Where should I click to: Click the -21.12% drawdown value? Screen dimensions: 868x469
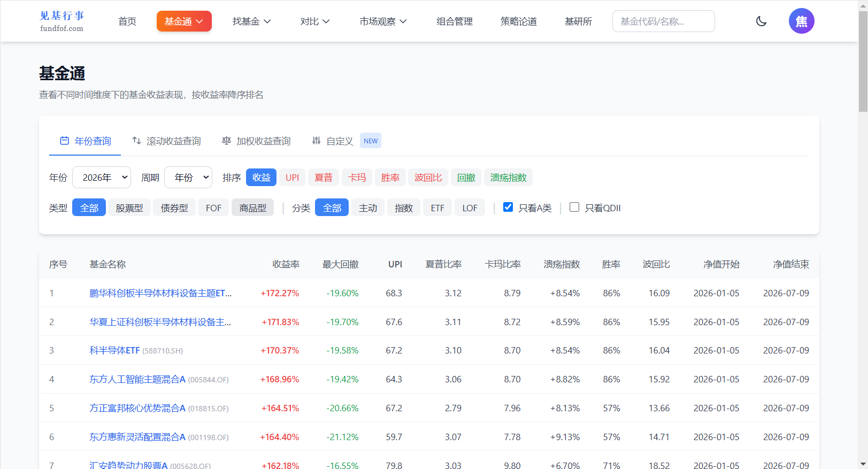click(x=342, y=437)
